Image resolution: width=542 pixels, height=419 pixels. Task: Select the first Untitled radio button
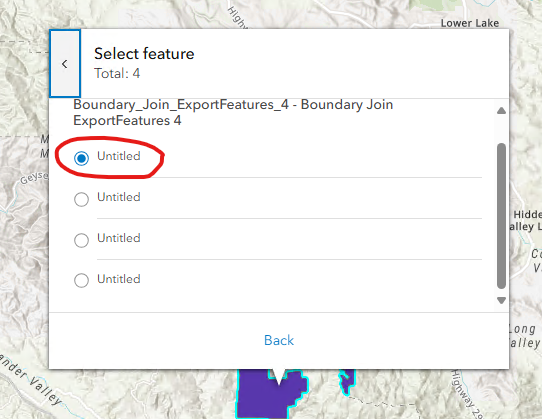[82, 158]
